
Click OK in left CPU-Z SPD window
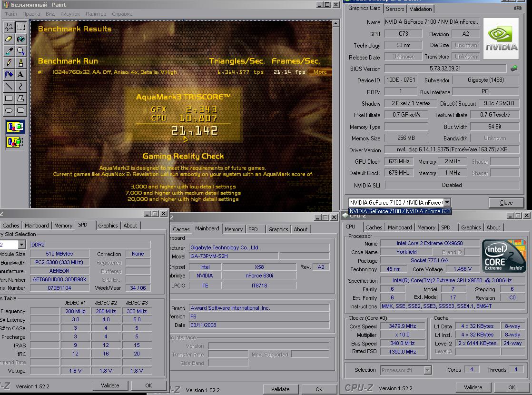tap(148, 385)
